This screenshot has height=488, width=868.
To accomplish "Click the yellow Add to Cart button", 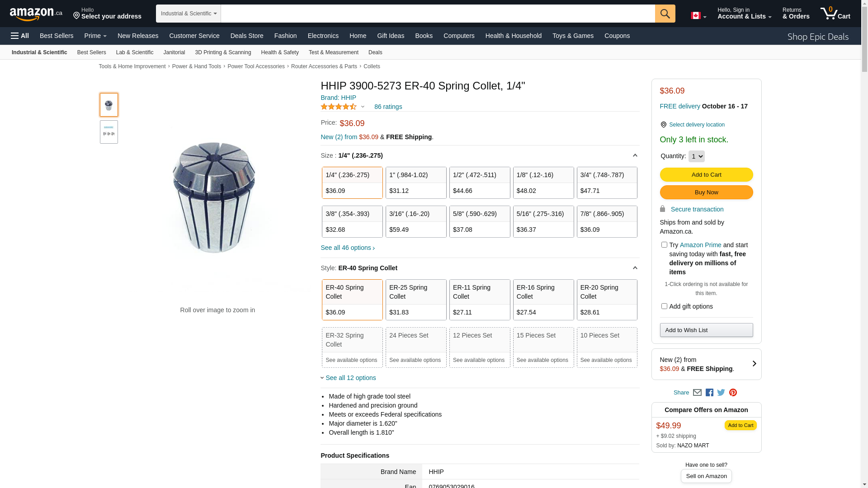I will pyautogui.click(x=706, y=175).
